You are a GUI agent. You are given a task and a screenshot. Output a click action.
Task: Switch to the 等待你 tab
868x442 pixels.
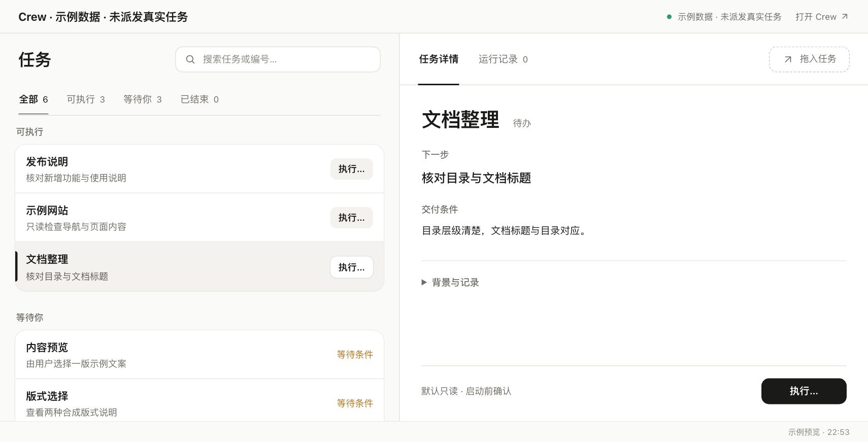[x=143, y=99]
